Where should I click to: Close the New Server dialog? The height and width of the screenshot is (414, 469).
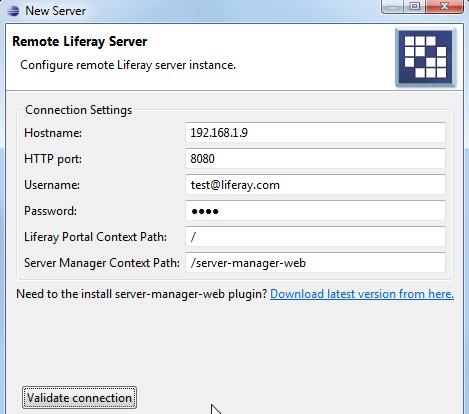(x=444, y=7)
